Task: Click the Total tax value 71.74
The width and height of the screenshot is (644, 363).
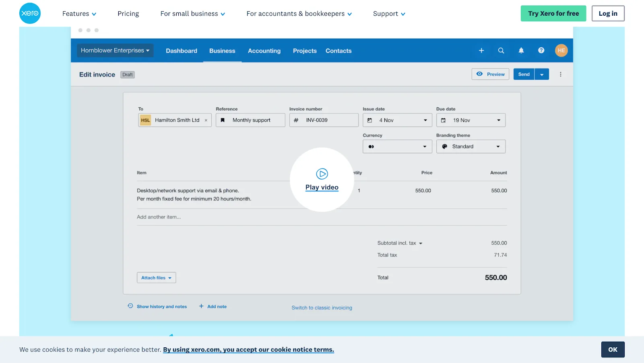Action: point(500,255)
